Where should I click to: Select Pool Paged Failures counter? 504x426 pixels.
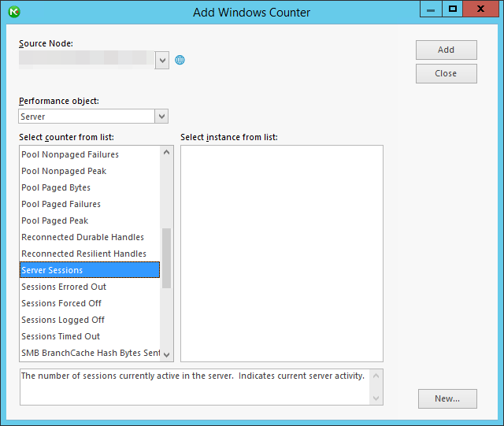tap(90, 204)
